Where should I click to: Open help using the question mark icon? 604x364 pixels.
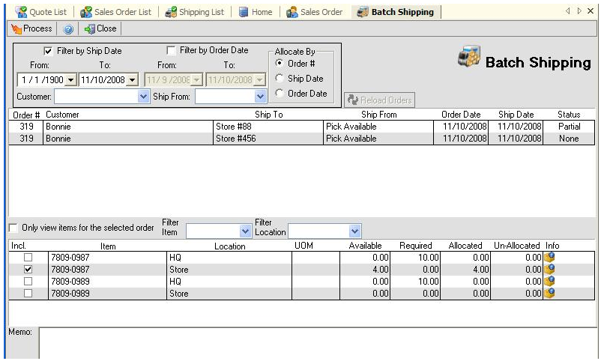point(67,29)
